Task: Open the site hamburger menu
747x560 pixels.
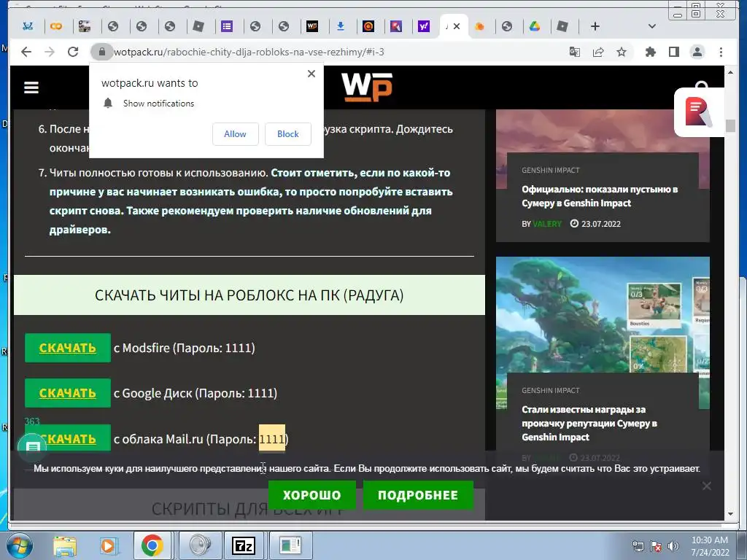Action: [x=31, y=87]
